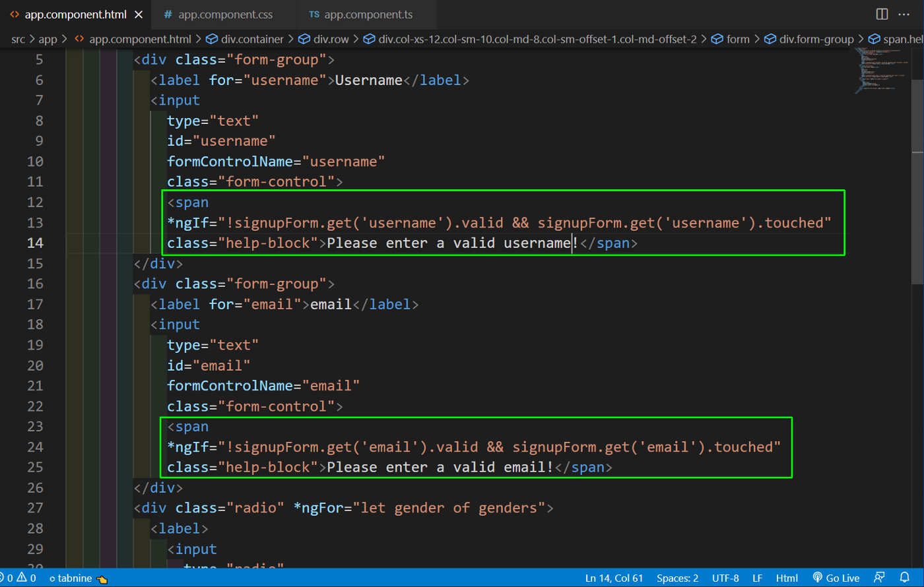Select the div.row breadcrumb

331,40
